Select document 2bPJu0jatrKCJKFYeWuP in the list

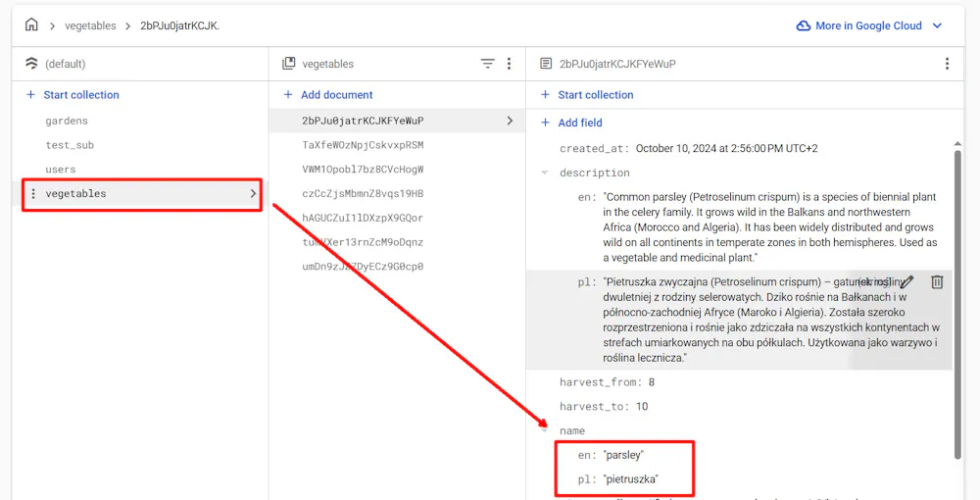[363, 121]
